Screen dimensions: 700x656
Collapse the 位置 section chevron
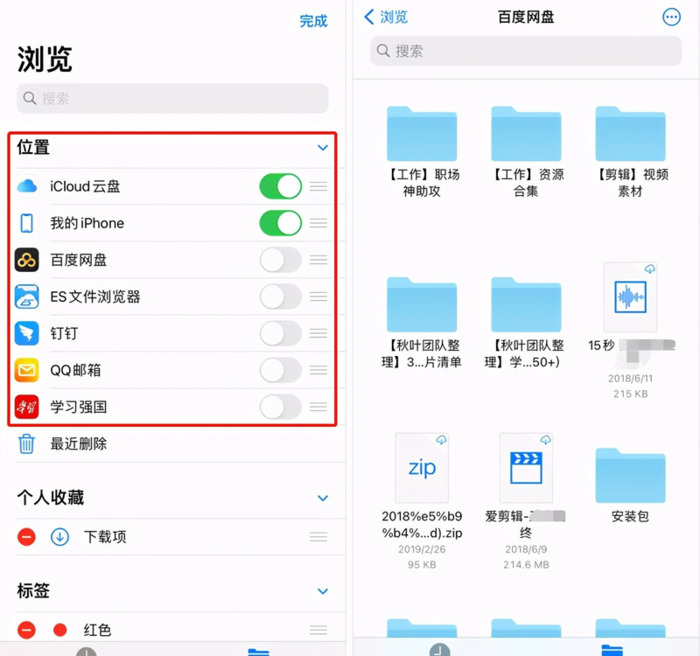[323, 147]
